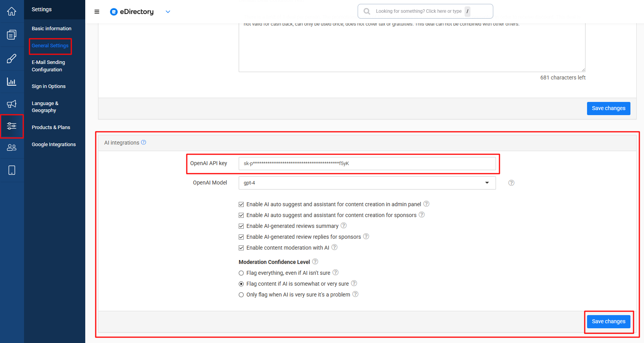The height and width of the screenshot is (343, 644).
Task: Select 'Only flag when AI is very sure'
Action: coord(241,295)
